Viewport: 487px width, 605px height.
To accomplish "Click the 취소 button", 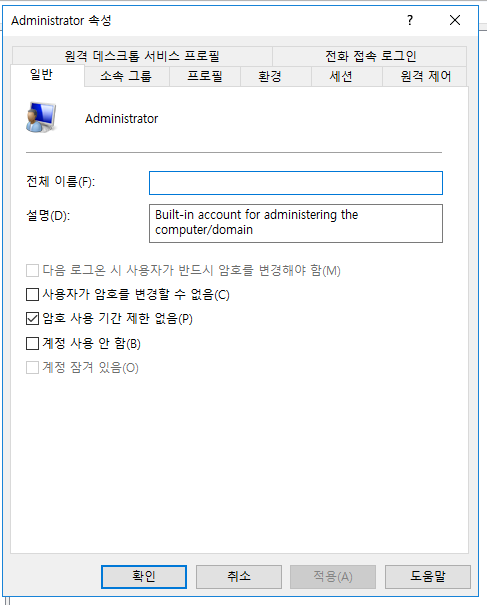I will [239, 577].
